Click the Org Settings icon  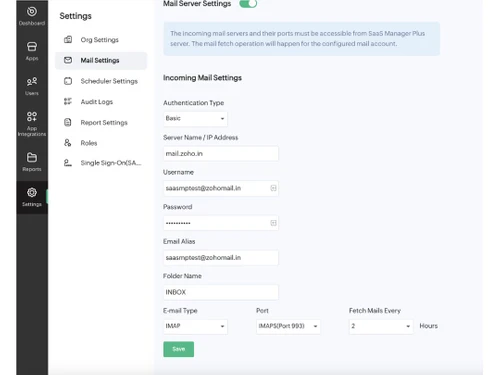(68, 40)
